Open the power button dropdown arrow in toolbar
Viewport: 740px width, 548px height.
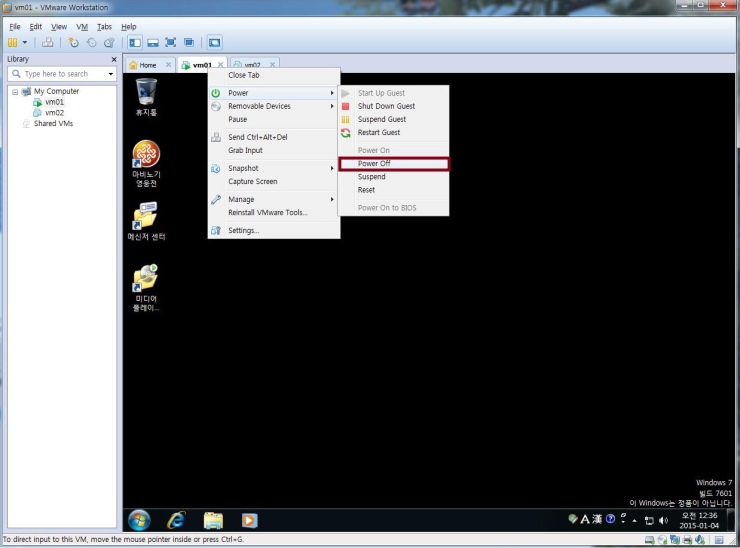(25, 42)
